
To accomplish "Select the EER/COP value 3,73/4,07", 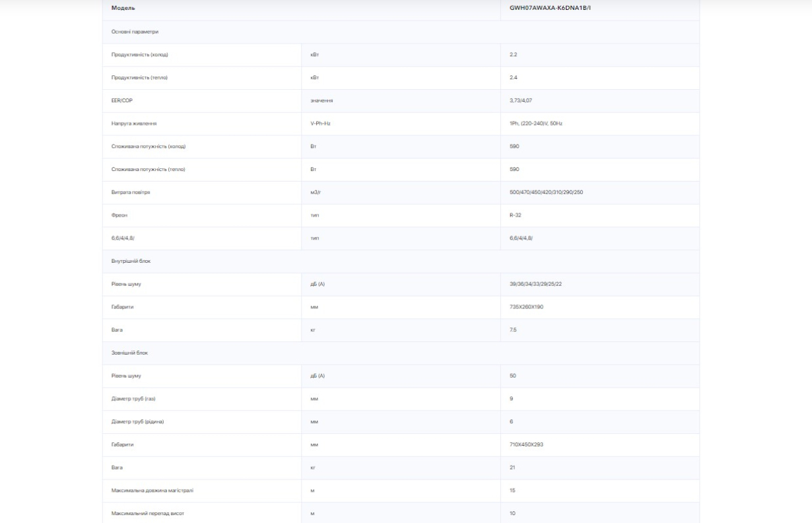I will [x=521, y=100].
